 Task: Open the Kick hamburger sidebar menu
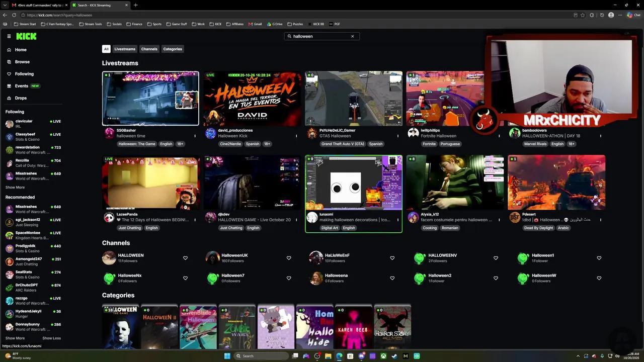pyautogui.click(x=9, y=36)
